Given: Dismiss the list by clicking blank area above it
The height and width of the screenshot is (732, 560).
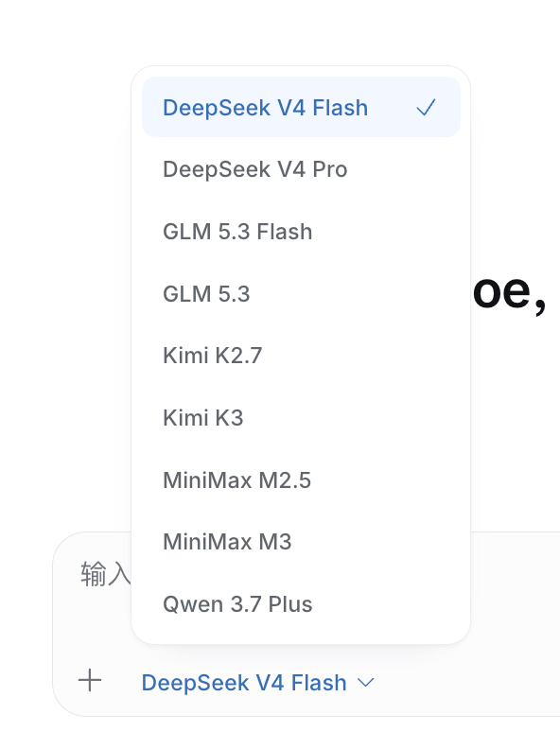Looking at the screenshot, I should (x=299, y=33).
